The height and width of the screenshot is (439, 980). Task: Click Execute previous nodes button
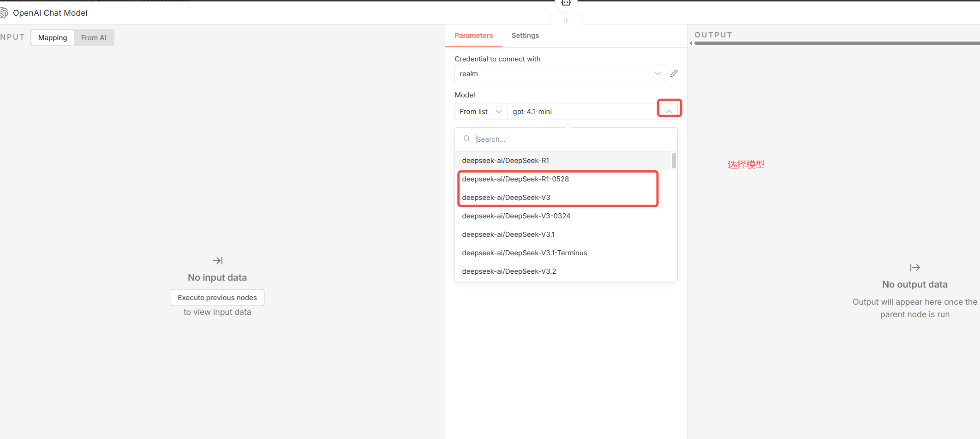click(217, 298)
